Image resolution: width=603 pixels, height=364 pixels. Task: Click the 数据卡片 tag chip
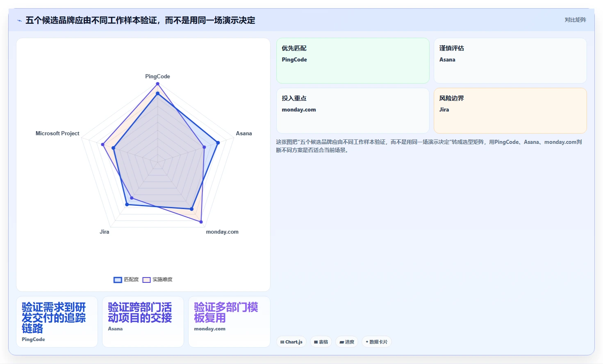click(377, 342)
